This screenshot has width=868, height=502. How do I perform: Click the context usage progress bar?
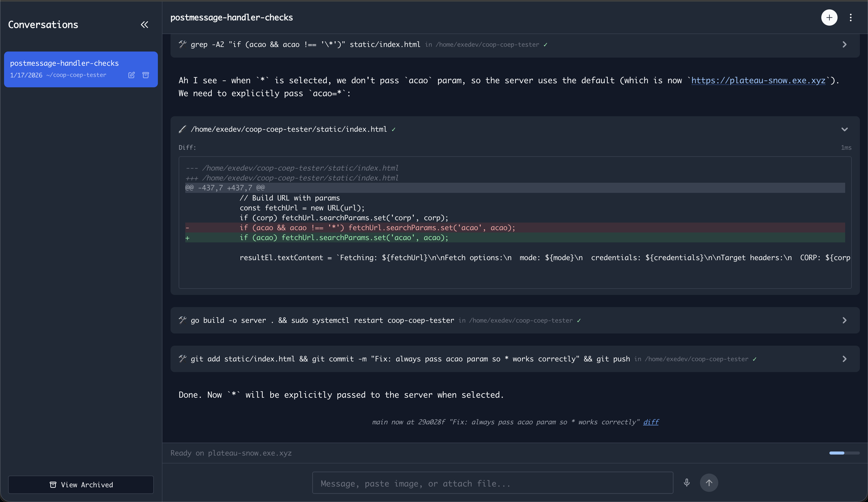coord(844,453)
